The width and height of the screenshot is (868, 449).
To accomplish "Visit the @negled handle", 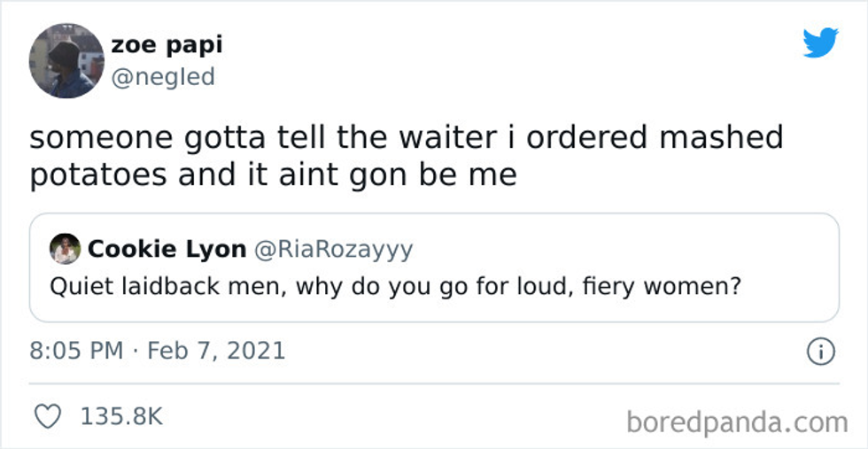I will (163, 77).
